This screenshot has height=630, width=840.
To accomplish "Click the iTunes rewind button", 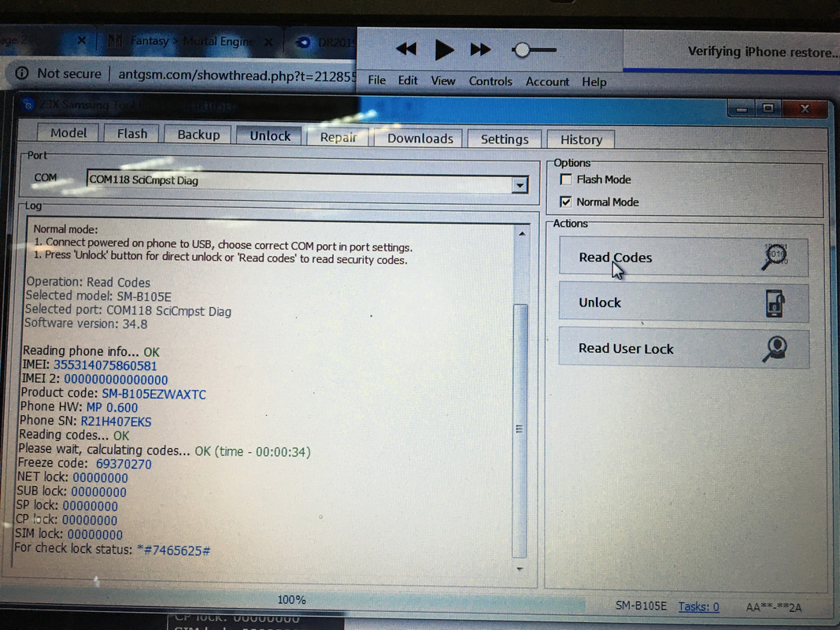I will pyautogui.click(x=406, y=50).
